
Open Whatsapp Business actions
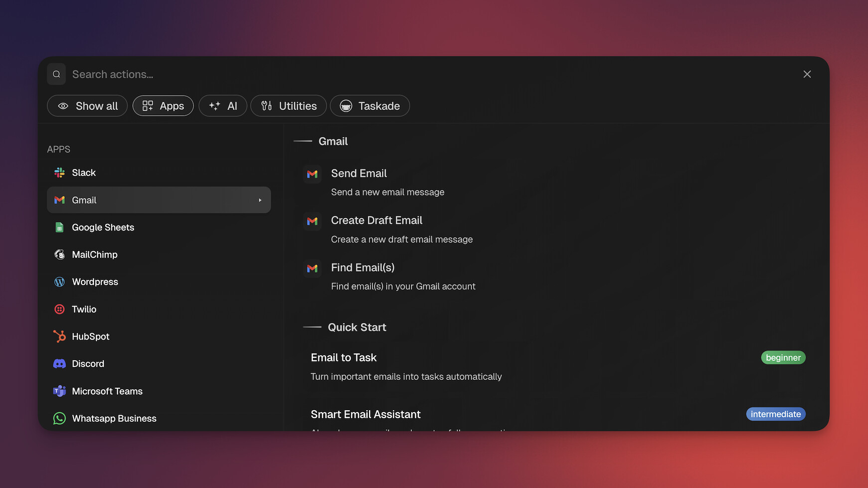(x=114, y=418)
